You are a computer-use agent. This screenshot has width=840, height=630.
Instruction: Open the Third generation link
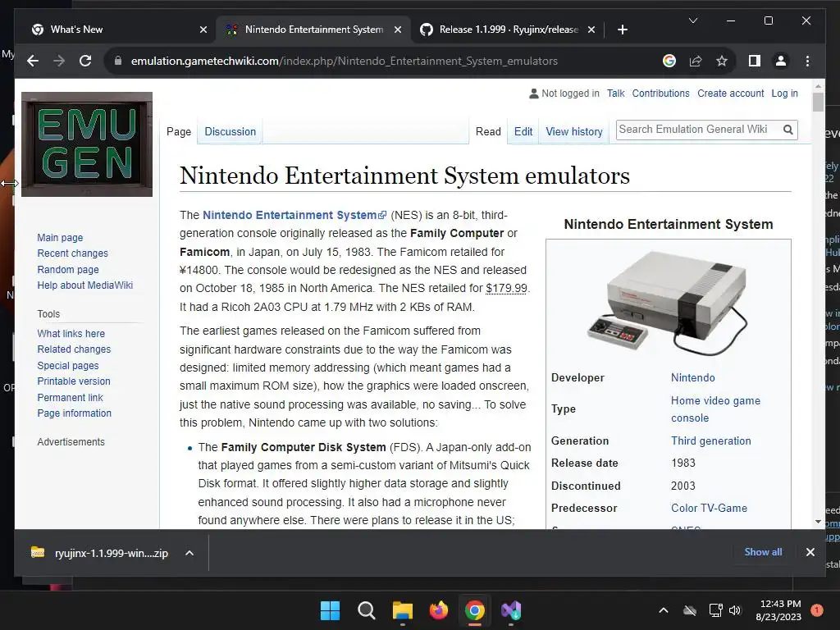pos(711,441)
